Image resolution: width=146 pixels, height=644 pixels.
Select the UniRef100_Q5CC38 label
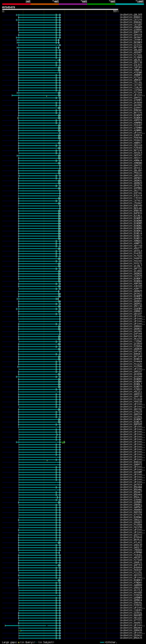(131, 63)
